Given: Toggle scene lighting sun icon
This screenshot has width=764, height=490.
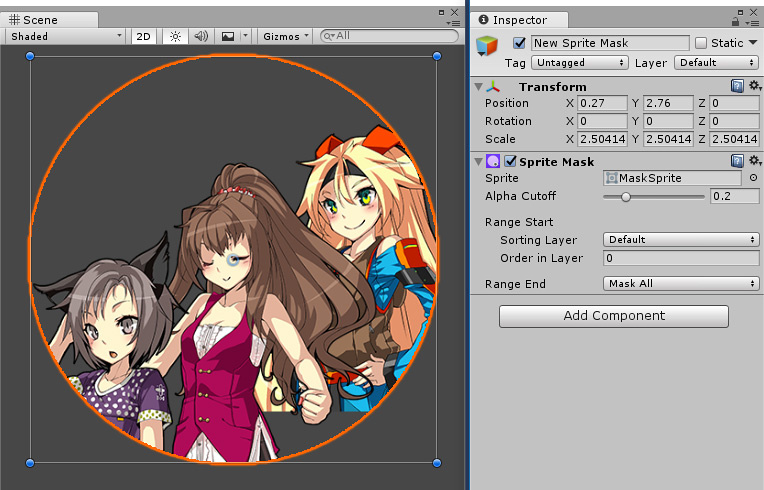Looking at the screenshot, I should point(175,35).
